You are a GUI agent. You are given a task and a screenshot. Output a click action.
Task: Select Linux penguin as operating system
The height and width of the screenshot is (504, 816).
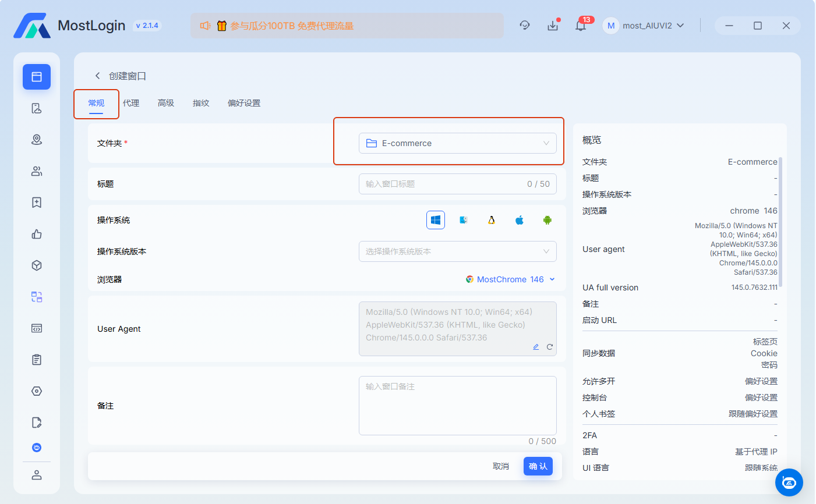[x=492, y=220]
